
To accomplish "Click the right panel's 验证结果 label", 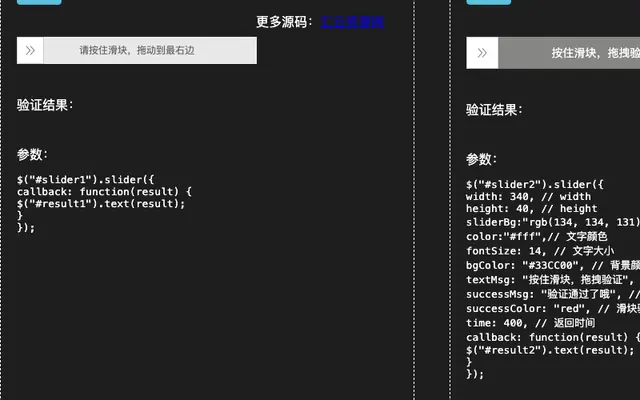I will 494,110.
